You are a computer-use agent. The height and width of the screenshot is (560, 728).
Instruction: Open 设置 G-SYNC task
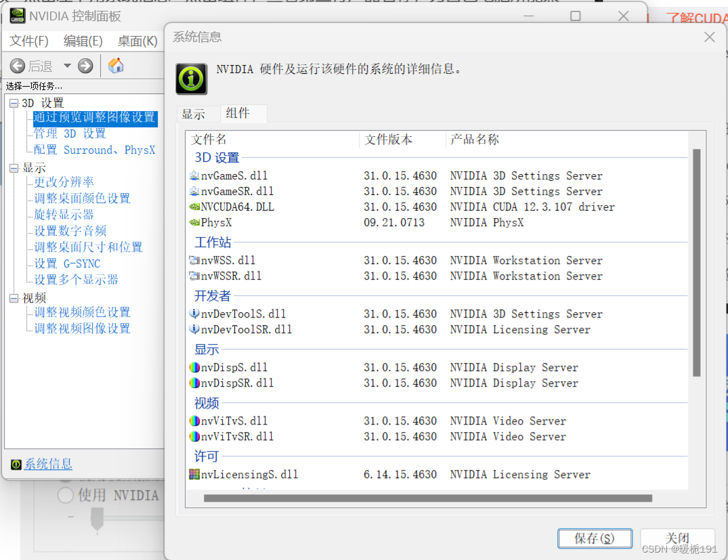tap(67, 263)
